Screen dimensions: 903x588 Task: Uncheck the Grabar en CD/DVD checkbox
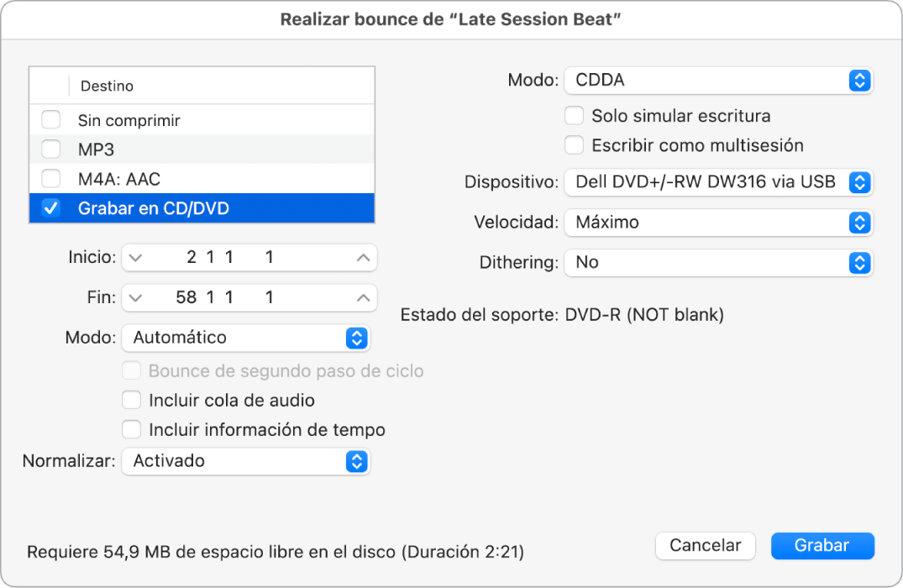(51, 208)
